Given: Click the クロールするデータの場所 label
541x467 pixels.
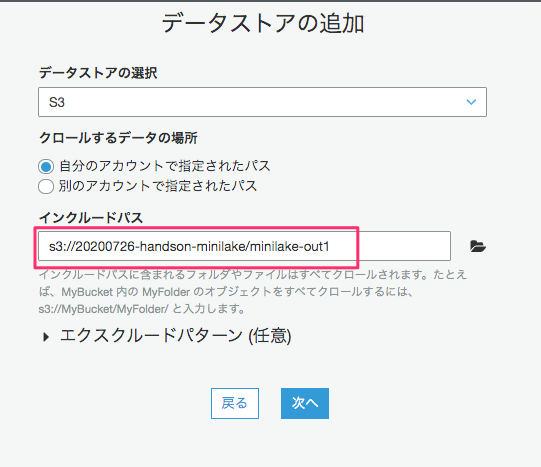Looking at the screenshot, I should tap(118, 138).
